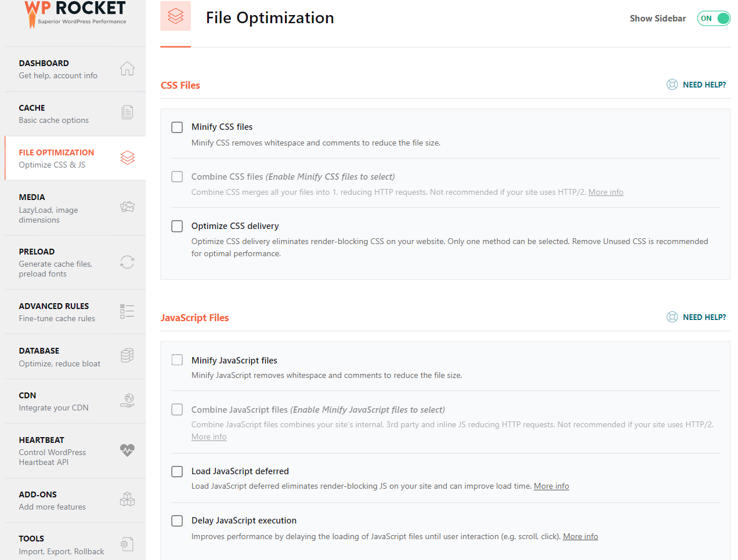
Task: Open the Heartbeat menu item
Action: 75,451
